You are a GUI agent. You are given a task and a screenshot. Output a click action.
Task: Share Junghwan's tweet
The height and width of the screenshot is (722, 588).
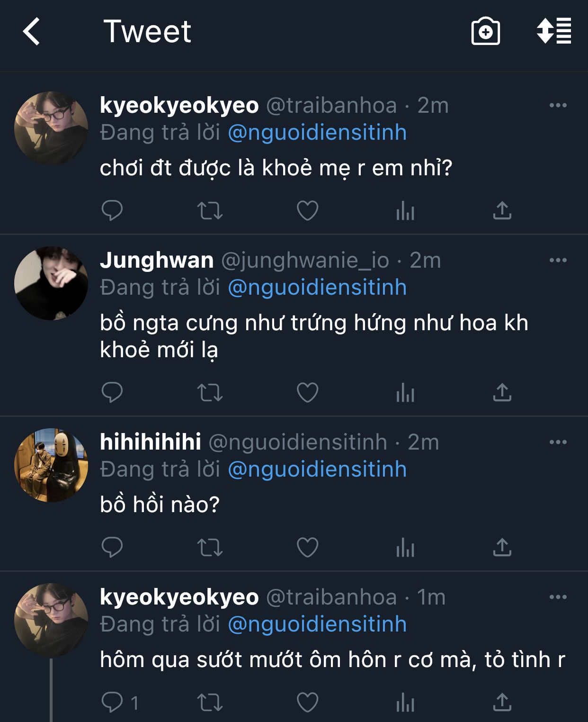(x=502, y=393)
